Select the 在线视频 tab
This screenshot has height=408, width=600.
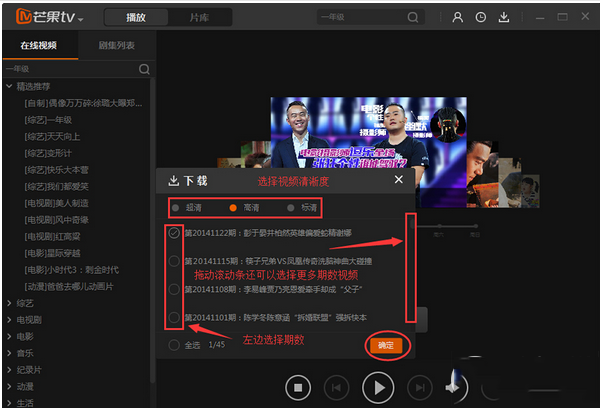[39, 45]
